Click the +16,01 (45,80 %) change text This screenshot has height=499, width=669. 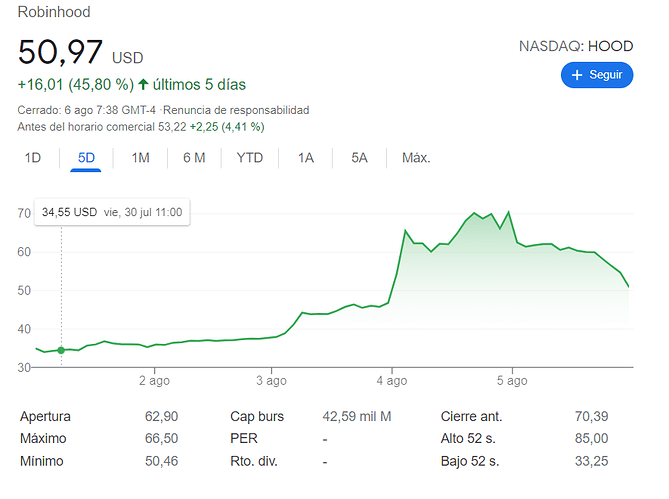pyautogui.click(x=76, y=84)
